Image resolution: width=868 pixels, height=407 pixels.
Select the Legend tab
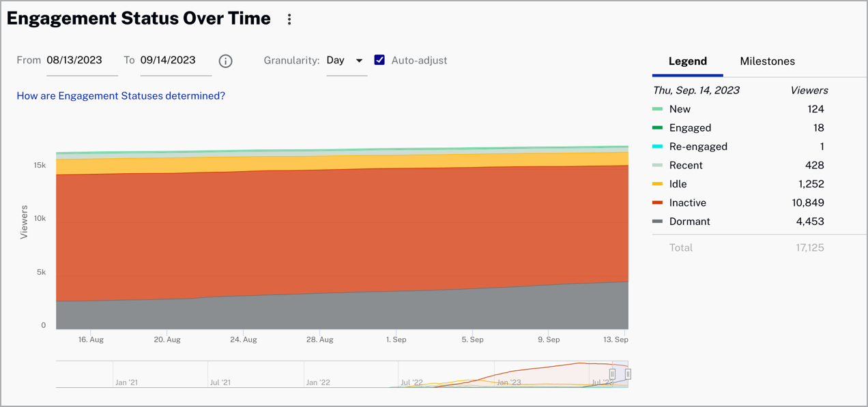pyautogui.click(x=687, y=61)
